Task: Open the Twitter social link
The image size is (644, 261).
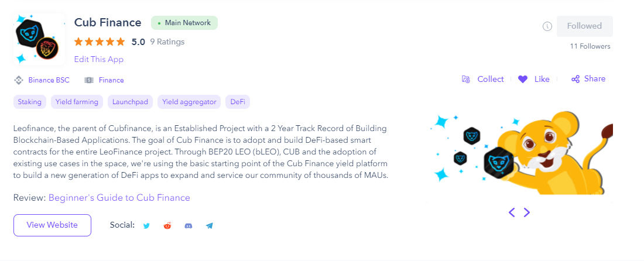Action: coord(146,226)
